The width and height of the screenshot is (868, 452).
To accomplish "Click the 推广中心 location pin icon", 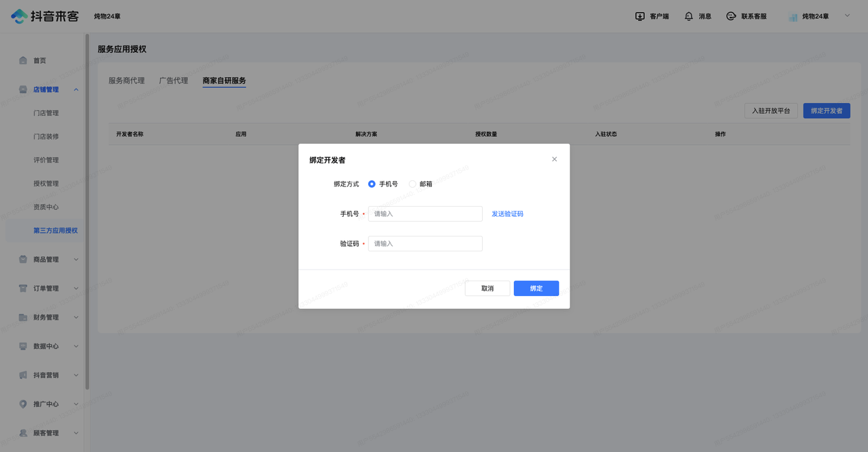I will (23, 404).
